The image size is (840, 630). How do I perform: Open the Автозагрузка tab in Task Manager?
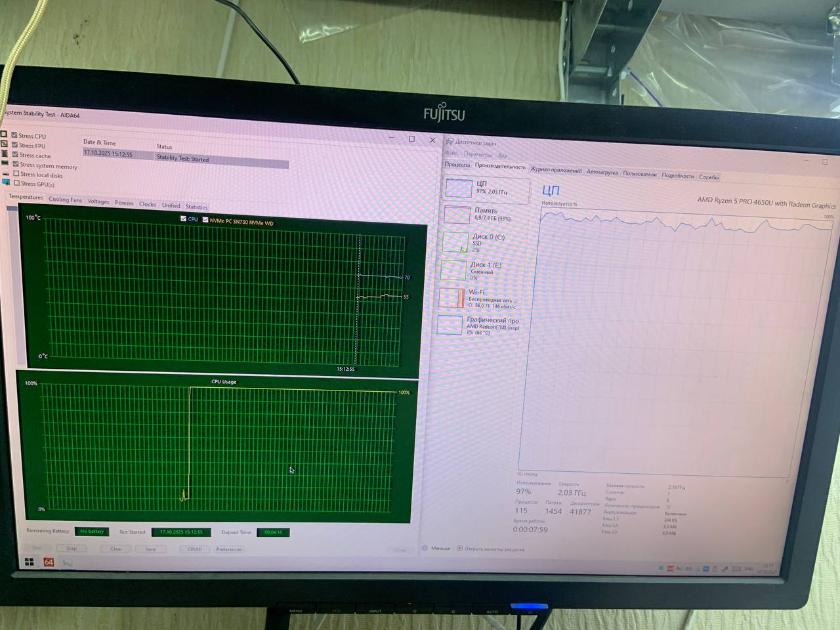click(x=602, y=173)
